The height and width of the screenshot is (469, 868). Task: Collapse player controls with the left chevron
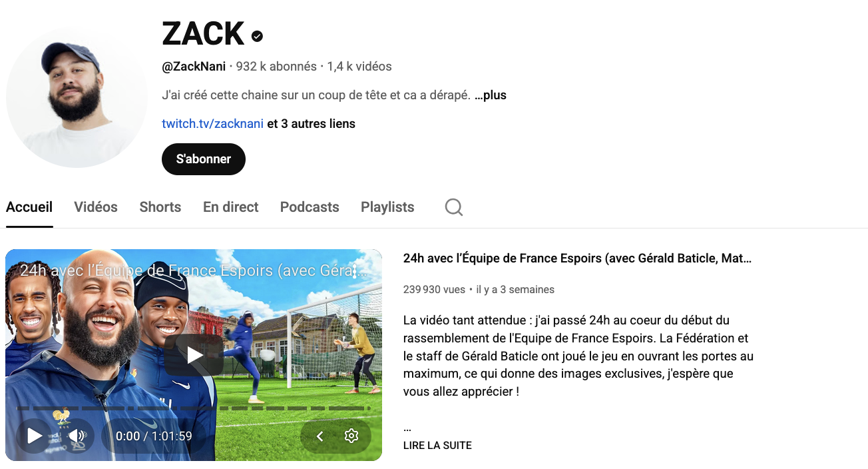[x=320, y=436]
